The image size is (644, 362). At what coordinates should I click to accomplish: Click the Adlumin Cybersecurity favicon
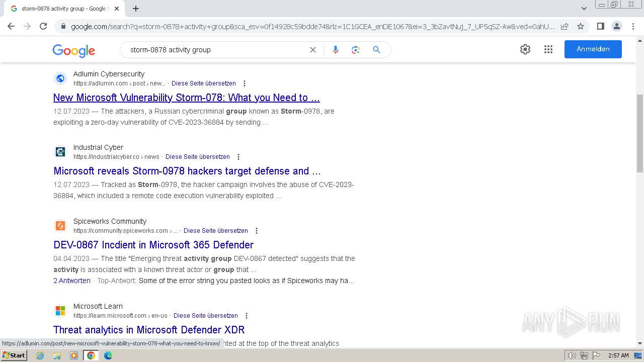(60, 78)
